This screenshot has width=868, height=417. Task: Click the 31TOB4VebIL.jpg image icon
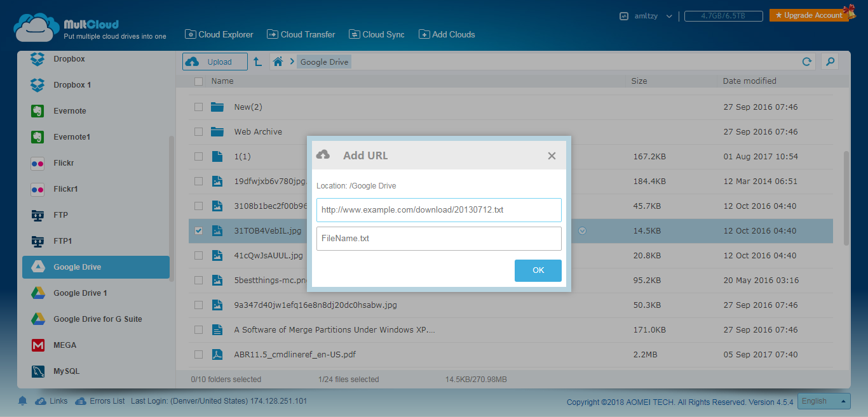tap(217, 230)
